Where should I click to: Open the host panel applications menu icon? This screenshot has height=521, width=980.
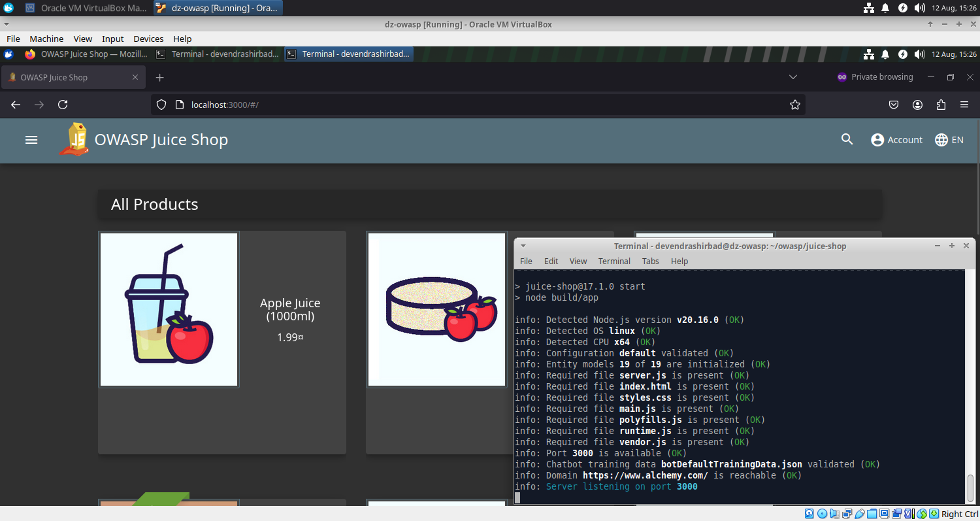[x=8, y=8]
